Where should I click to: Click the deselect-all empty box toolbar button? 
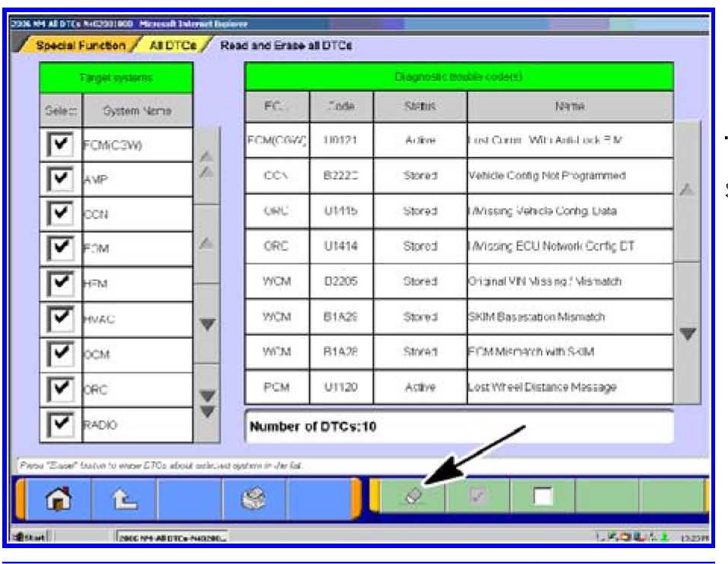click(x=542, y=499)
